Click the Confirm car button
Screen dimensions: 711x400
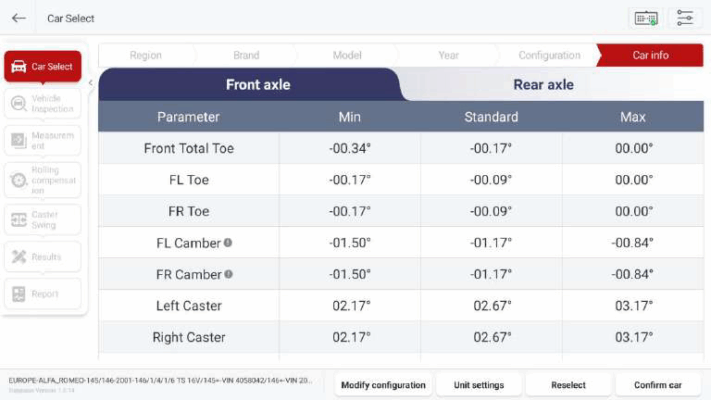coord(657,385)
